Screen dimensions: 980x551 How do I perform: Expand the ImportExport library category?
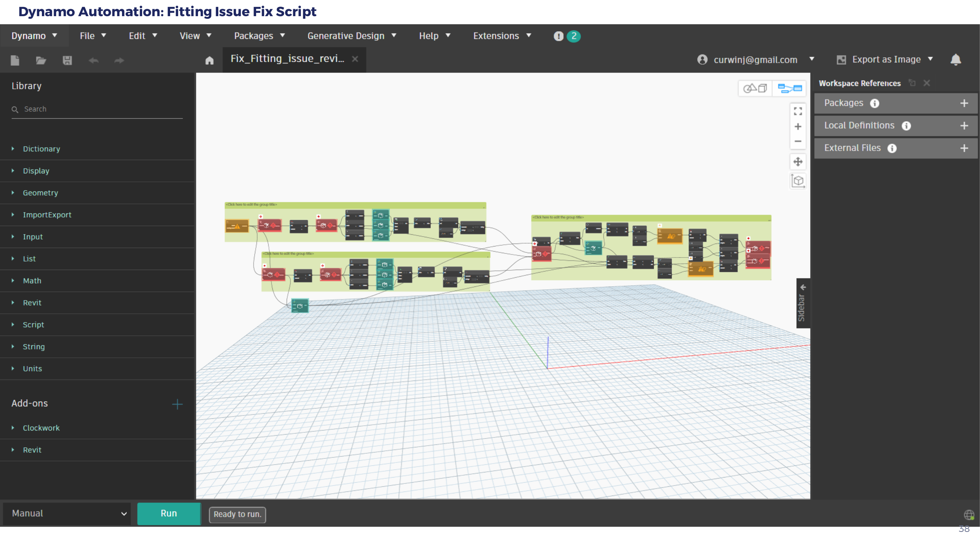click(x=97, y=215)
